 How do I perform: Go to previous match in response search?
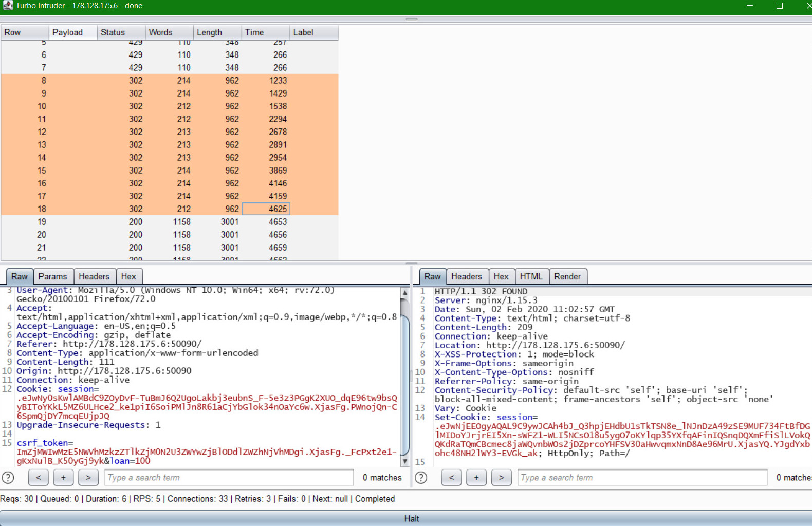451,478
